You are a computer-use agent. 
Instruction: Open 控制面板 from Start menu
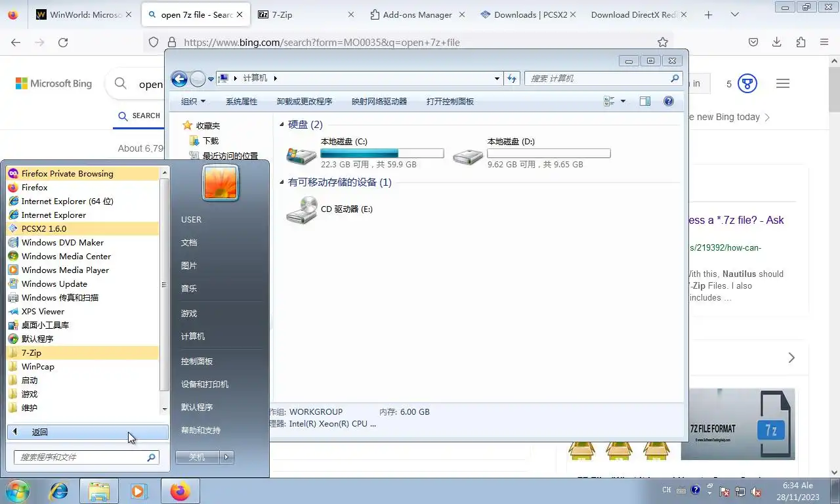coord(220,361)
